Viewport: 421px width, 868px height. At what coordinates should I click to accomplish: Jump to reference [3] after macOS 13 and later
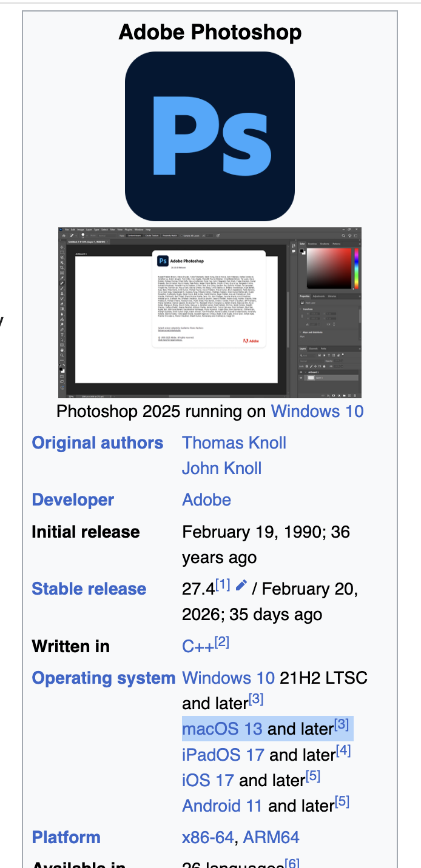click(x=342, y=724)
